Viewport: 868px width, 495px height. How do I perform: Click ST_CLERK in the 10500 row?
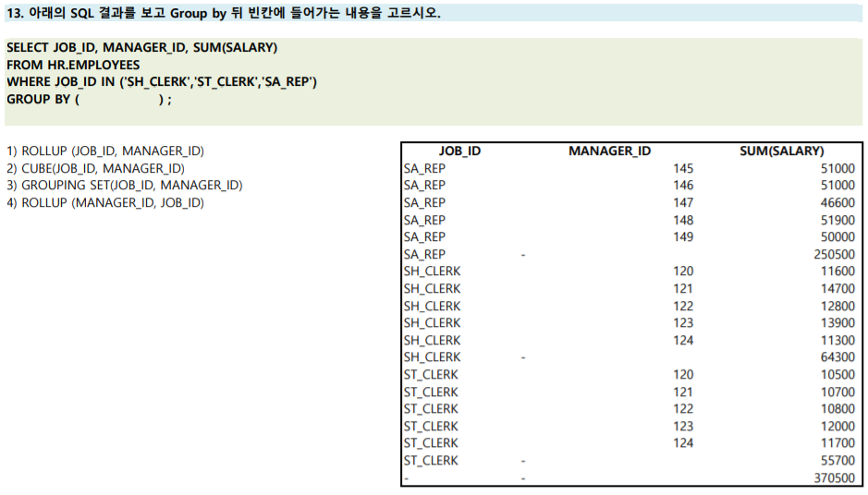tap(431, 374)
